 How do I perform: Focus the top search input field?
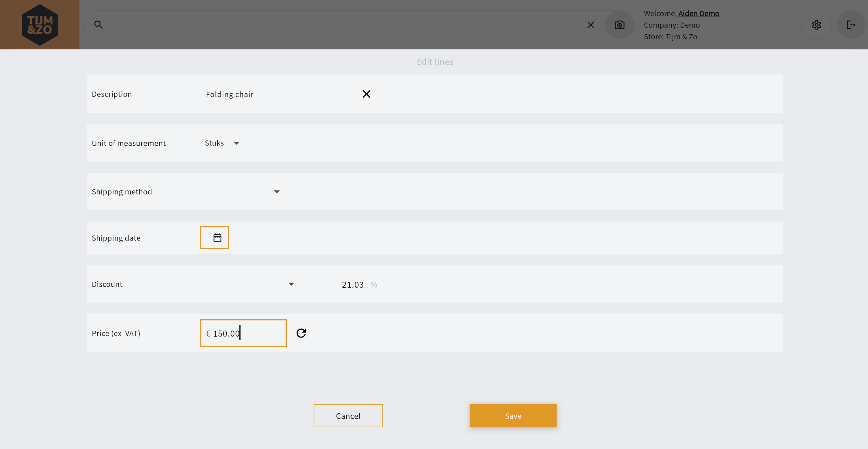[337, 25]
